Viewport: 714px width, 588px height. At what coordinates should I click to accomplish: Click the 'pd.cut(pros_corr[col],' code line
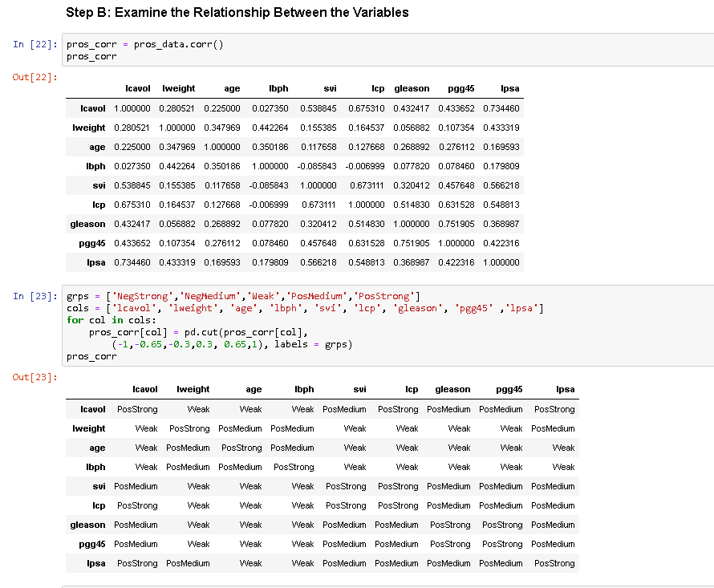(x=198, y=332)
